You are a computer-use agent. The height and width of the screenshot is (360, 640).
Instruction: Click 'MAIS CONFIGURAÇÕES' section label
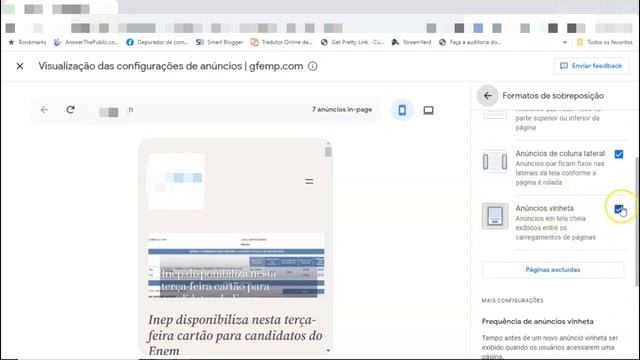pos(512,300)
